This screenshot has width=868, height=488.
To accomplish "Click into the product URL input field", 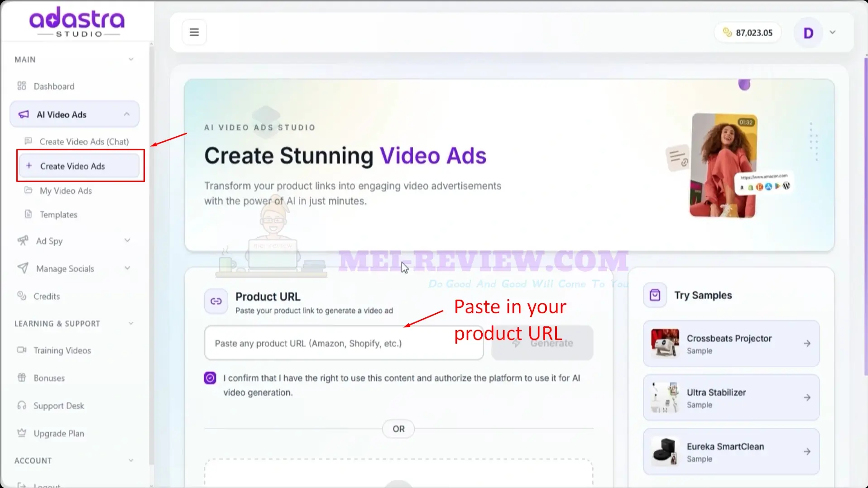I will click(344, 343).
